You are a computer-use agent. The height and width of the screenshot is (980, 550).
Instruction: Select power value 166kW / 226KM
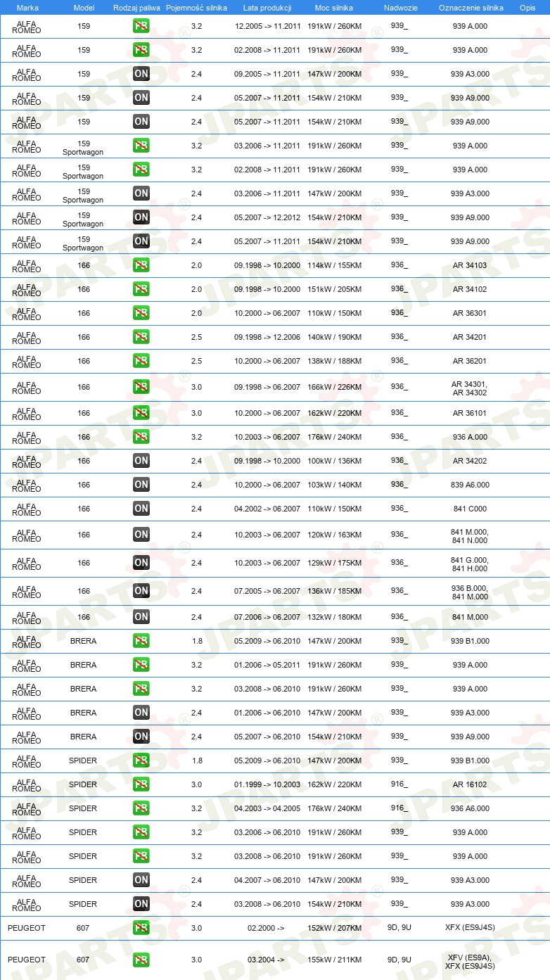pos(334,387)
